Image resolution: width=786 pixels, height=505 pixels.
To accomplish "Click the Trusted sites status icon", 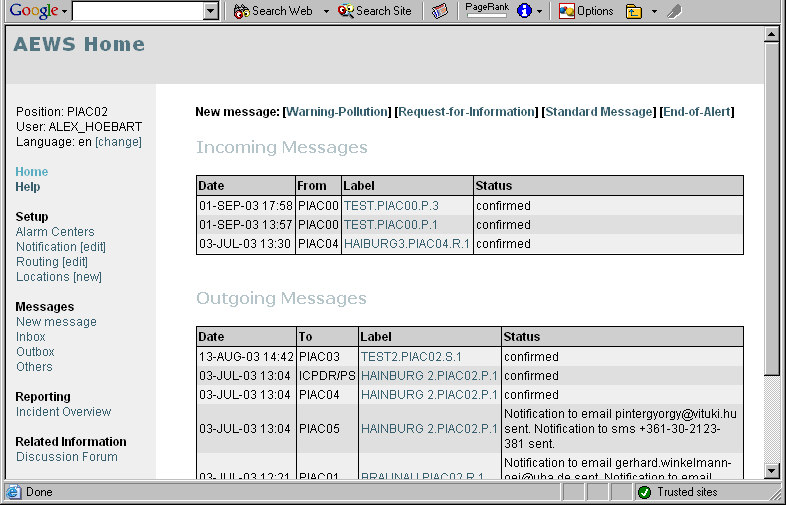I will click(644, 492).
